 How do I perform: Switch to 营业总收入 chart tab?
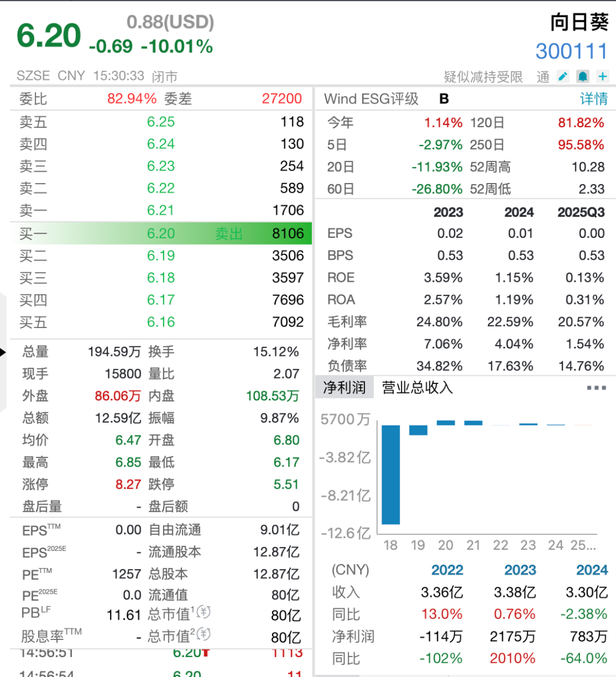click(417, 388)
